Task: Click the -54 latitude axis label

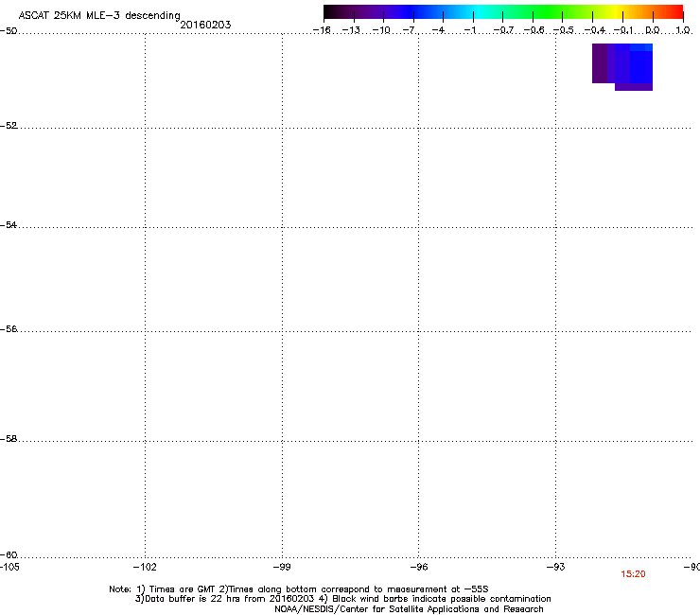Action: point(9,224)
